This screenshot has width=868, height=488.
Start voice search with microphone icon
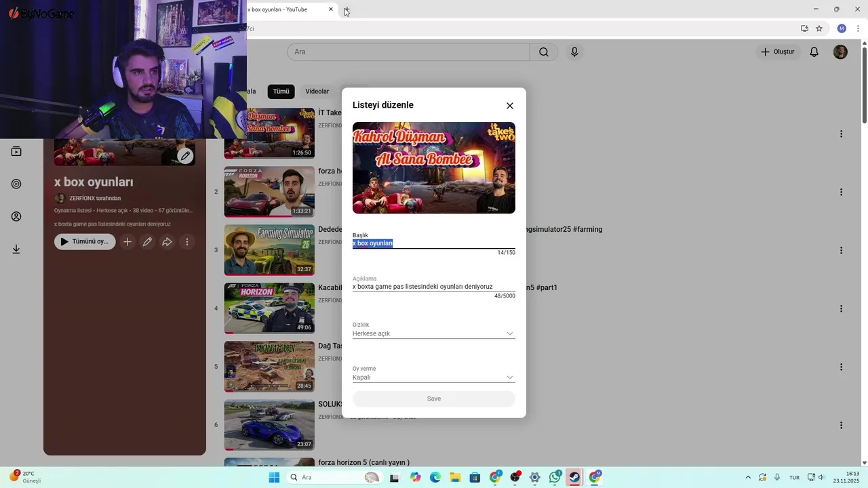[x=574, y=52]
